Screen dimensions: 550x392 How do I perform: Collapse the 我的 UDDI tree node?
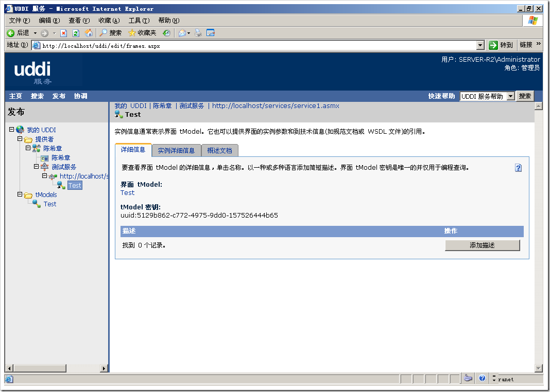point(11,130)
